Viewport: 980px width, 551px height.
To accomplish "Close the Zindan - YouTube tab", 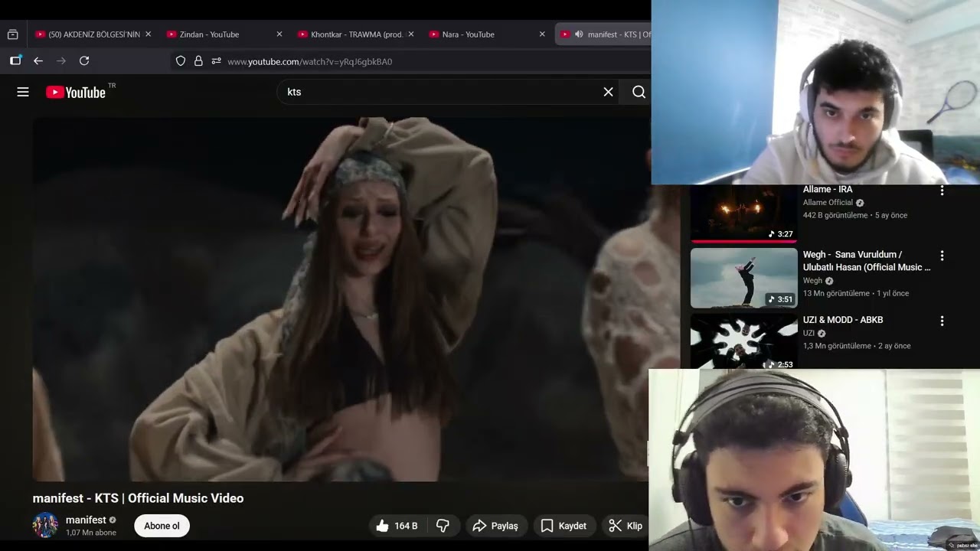I will point(279,34).
